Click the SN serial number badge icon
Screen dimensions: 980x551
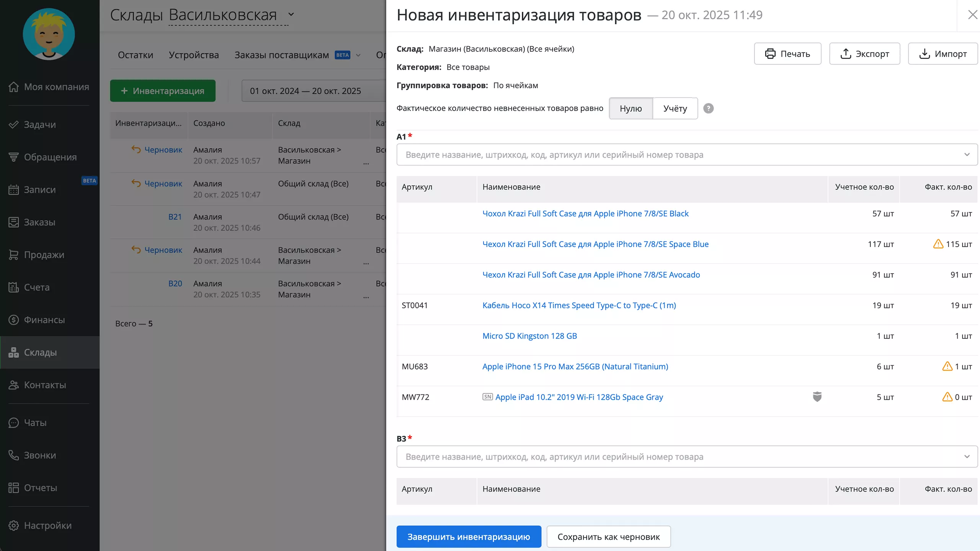tap(487, 397)
